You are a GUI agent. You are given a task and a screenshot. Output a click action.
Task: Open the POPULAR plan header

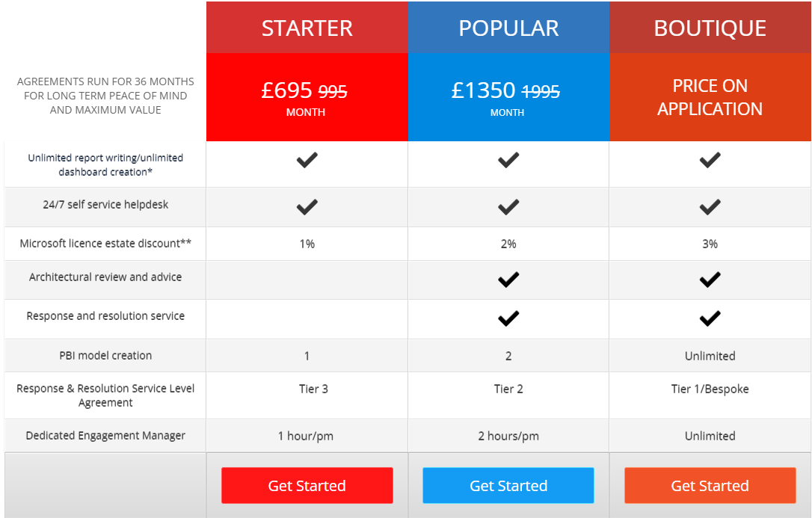click(x=508, y=28)
